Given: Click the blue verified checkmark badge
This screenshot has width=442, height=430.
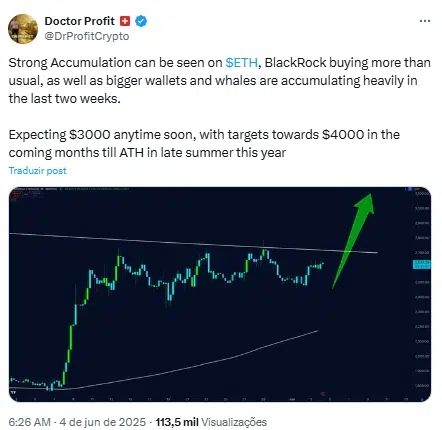Looking at the screenshot, I should click(141, 21).
